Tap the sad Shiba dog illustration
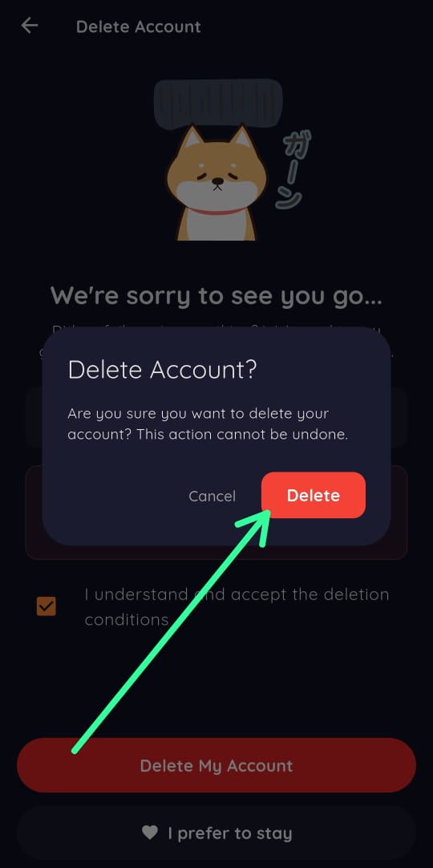The width and height of the screenshot is (433, 868). 216,183
